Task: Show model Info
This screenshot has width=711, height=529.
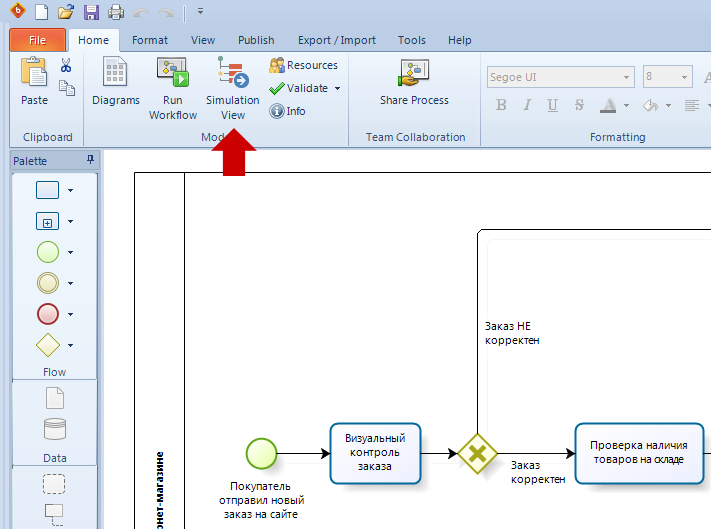Action: 287,111
